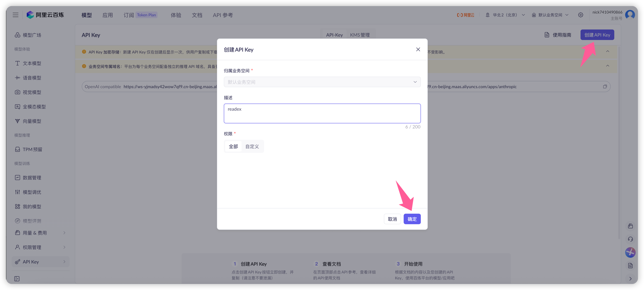644x290 pixels.
Task: Open the settings gear icon
Action: coord(581,15)
